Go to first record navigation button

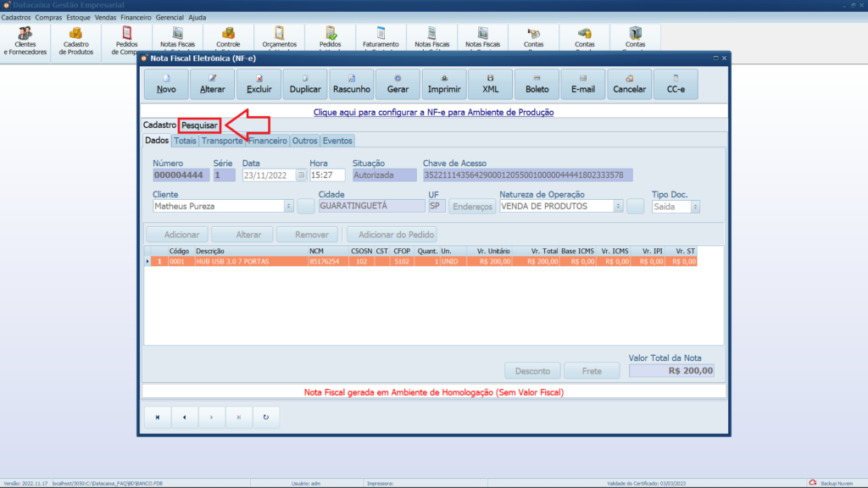(158, 417)
